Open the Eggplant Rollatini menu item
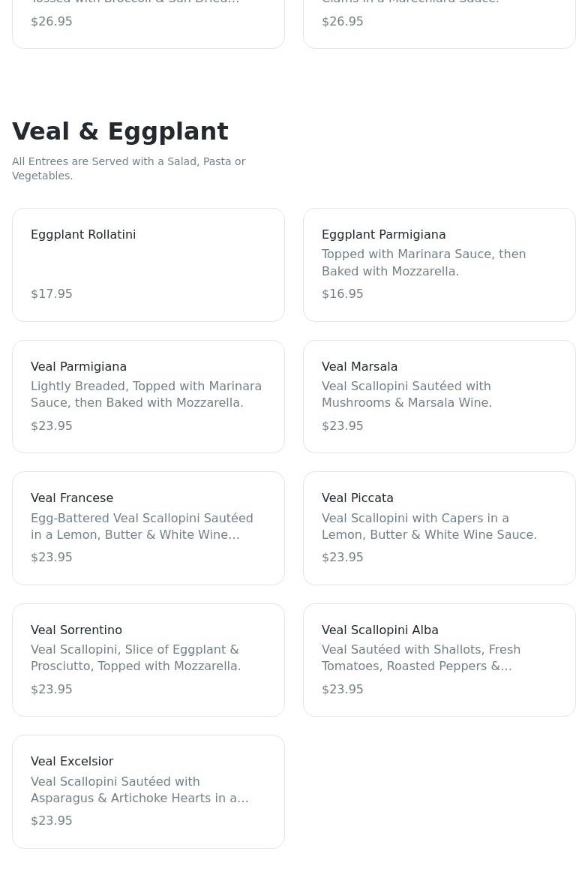 click(x=83, y=235)
